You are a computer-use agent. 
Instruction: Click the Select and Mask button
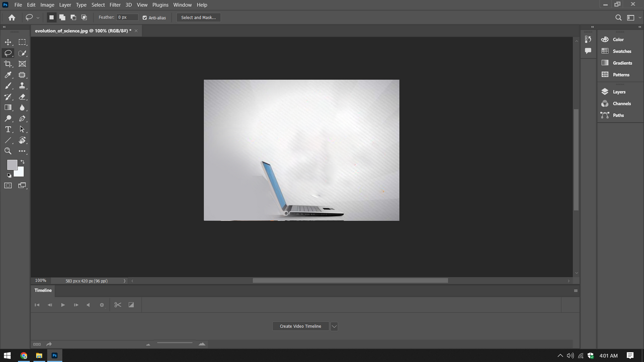coord(198,18)
